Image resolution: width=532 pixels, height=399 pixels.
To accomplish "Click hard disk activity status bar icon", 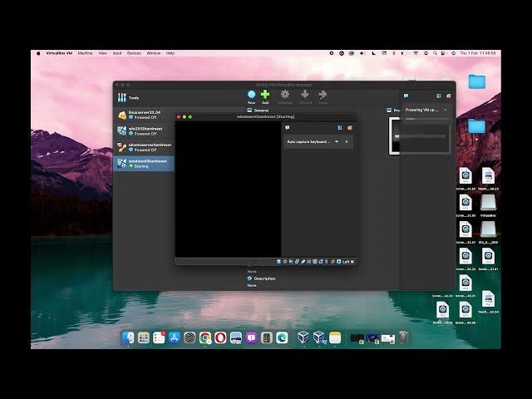I will [279, 262].
